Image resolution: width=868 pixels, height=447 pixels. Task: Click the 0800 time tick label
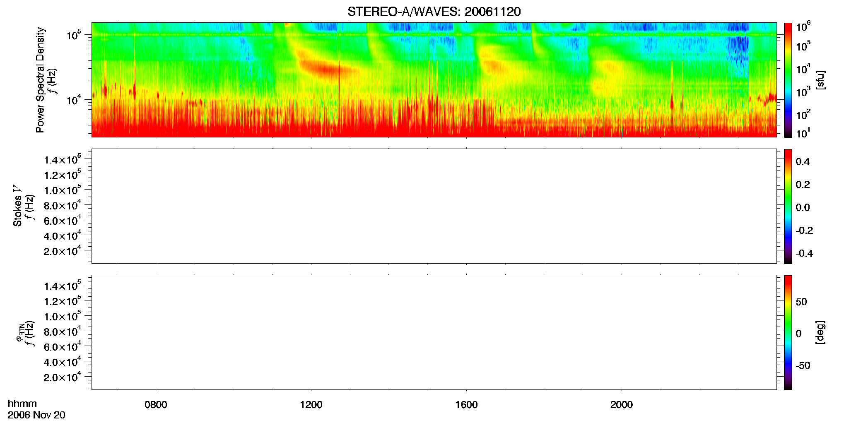tap(156, 405)
